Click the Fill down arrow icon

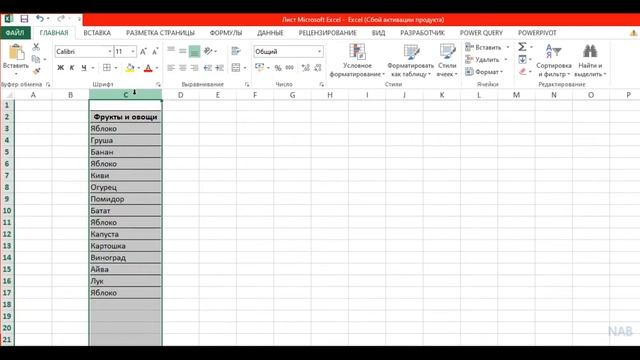[522, 60]
